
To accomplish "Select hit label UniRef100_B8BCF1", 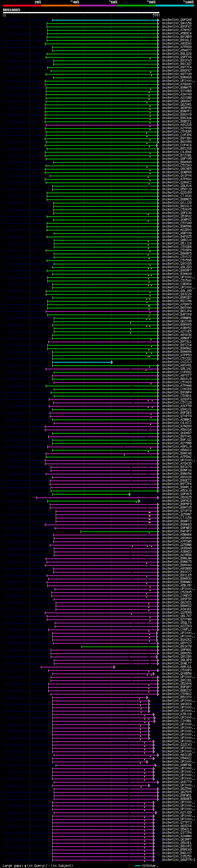I will [x=177, y=121].
